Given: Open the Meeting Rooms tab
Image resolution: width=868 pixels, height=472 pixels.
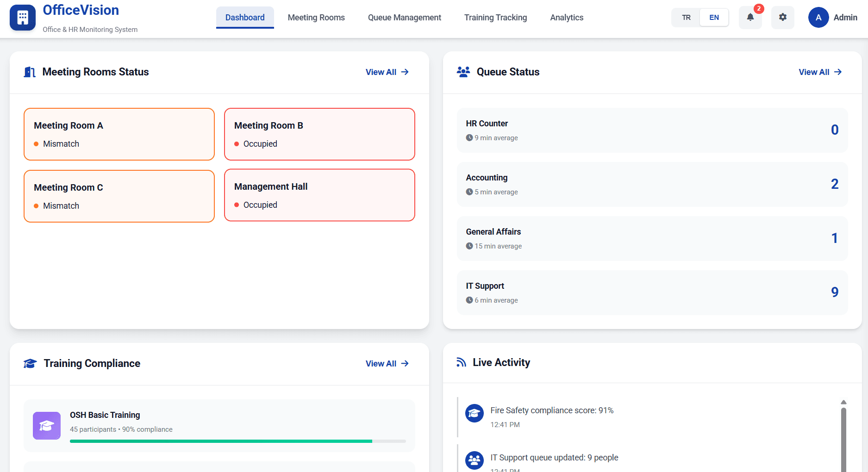Looking at the screenshot, I should [x=316, y=18].
